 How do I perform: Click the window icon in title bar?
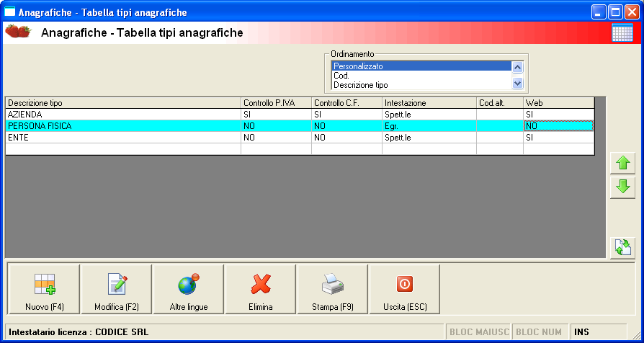[9, 12]
